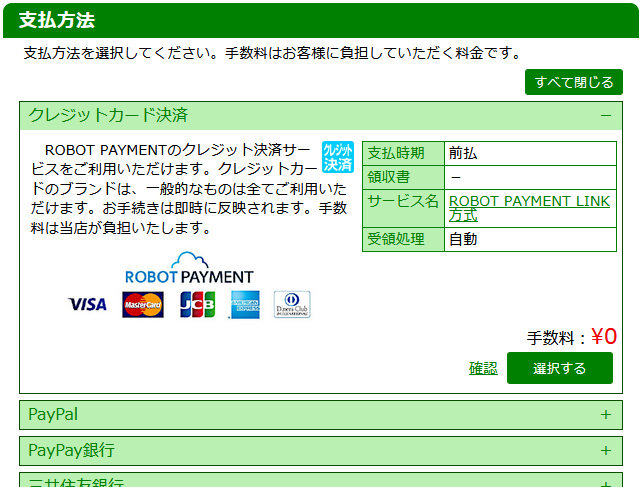Open the 確認 link
Viewport: 642px width, 487px height.
point(483,368)
